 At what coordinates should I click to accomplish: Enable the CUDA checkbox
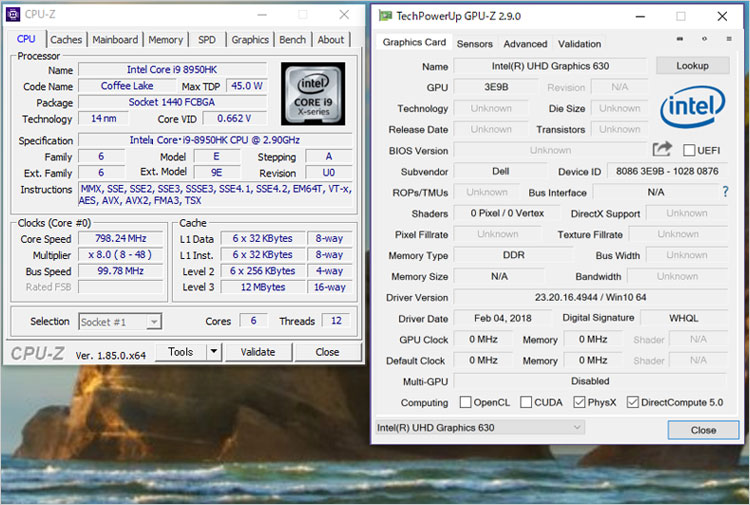(x=526, y=402)
